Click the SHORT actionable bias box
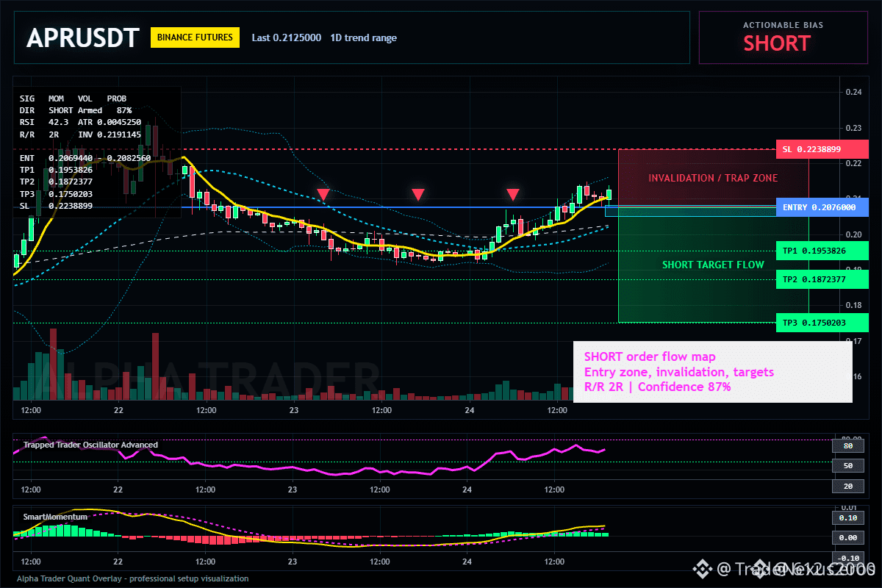882x588 pixels. [x=783, y=37]
